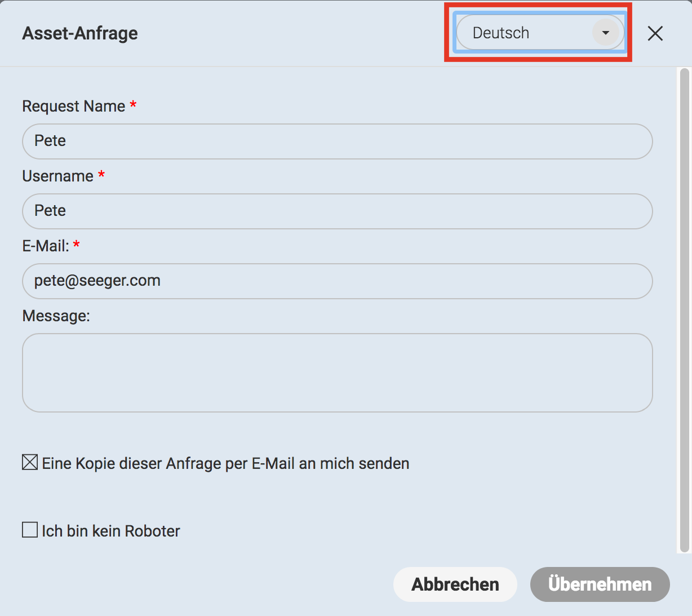This screenshot has height=616, width=692.
Task: Uncheck the email copy checkbox
Action: tap(30, 463)
